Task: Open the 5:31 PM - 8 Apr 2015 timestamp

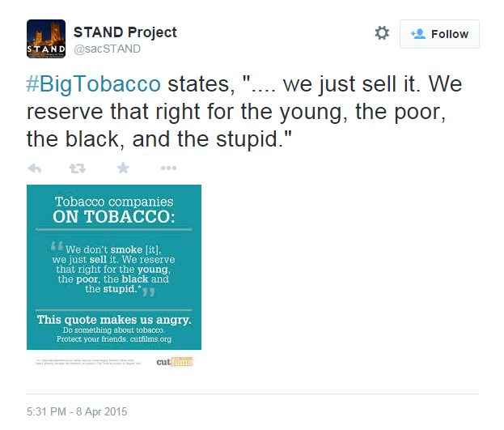Action: (77, 411)
